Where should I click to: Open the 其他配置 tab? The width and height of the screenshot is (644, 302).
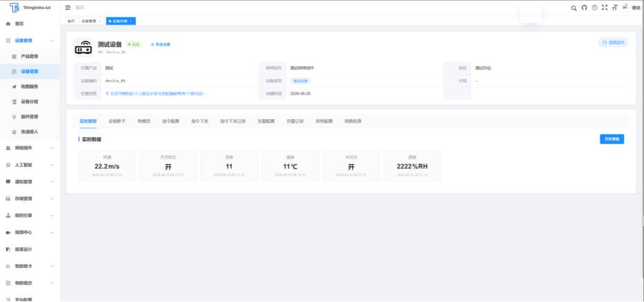click(x=324, y=121)
